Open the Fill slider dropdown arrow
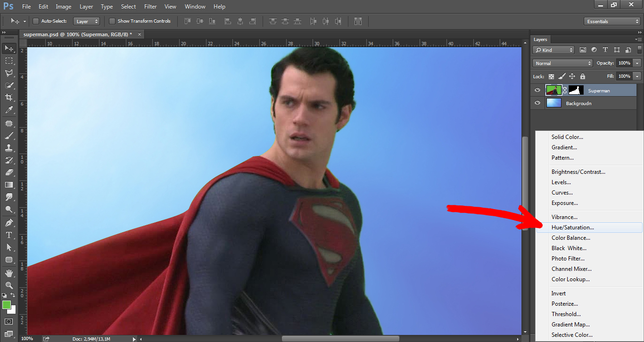Image resolution: width=644 pixels, height=342 pixels. click(637, 76)
